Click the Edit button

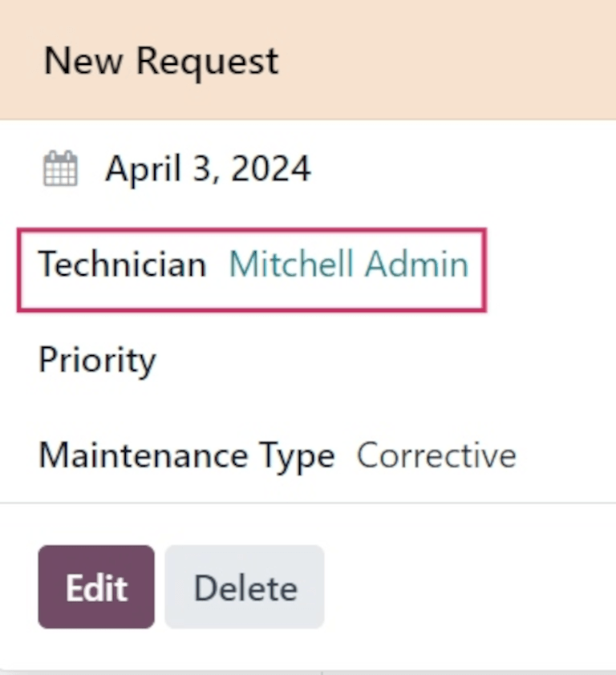point(95,586)
